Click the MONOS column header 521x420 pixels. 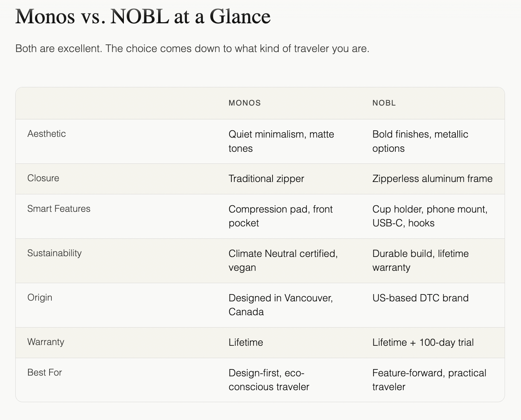pos(244,103)
